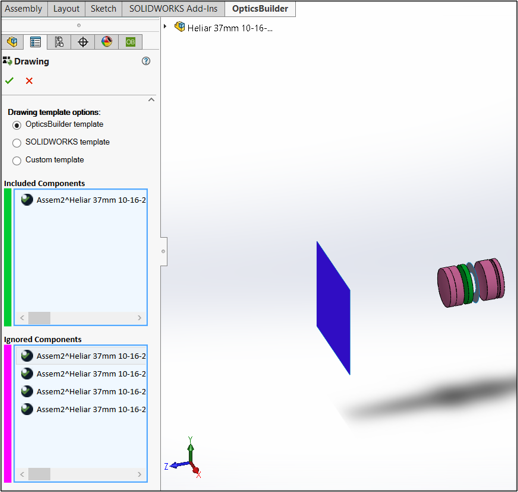Open the ConfigurationManager tab
Screen dimensions: 518x492
click(x=59, y=42)
